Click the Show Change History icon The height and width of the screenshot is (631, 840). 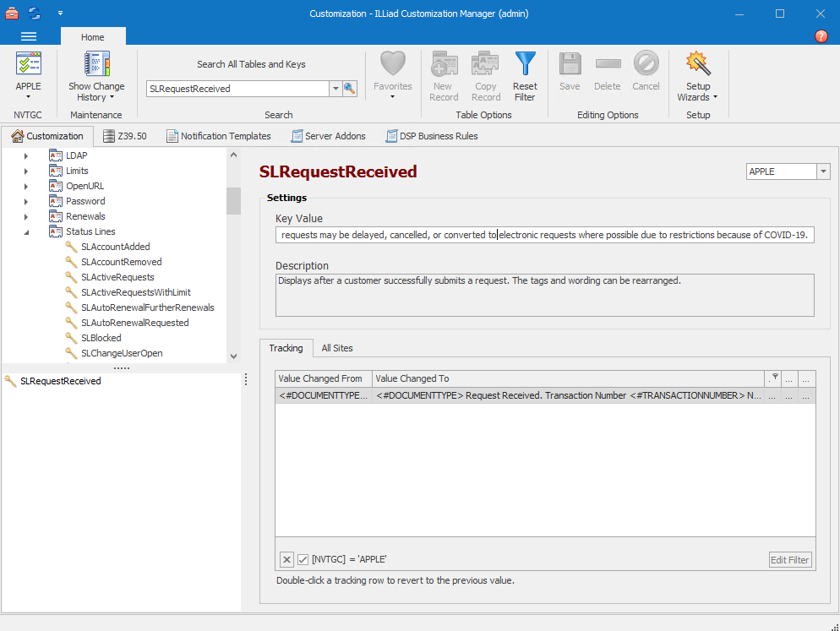click(x=96, y=65)
